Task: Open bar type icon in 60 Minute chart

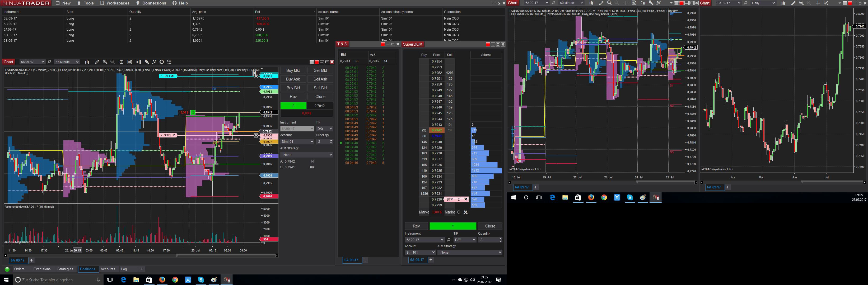Action: pyautogui.click(x=591, y=3)
